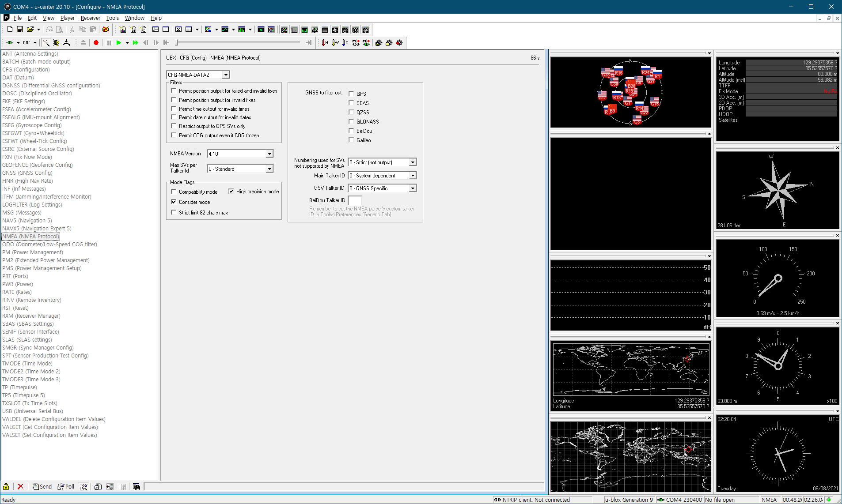
Task: Open the GSV Talker ID dropdown
Action: [413, 188]
